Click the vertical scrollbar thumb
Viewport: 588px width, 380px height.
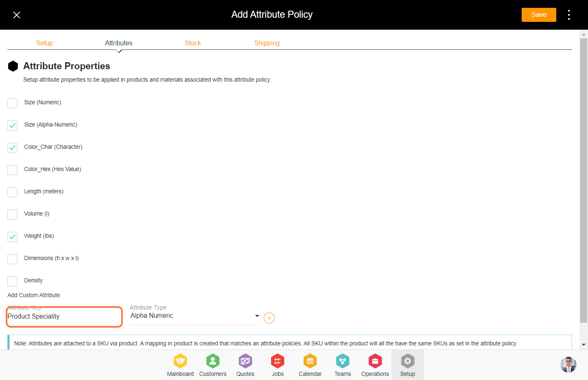(583, 180)
